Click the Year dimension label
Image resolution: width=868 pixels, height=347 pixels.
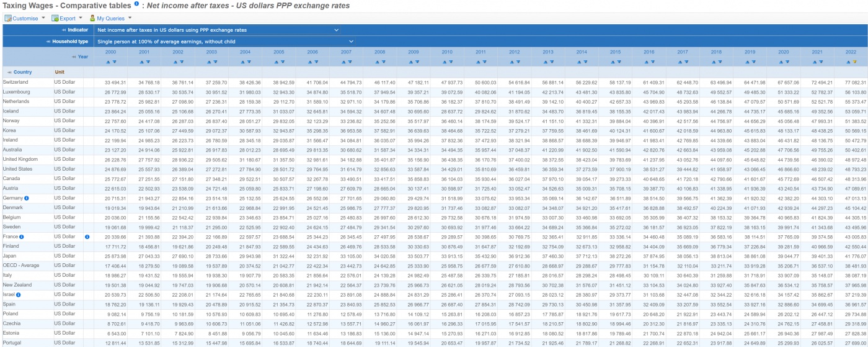tap(82, 56)
